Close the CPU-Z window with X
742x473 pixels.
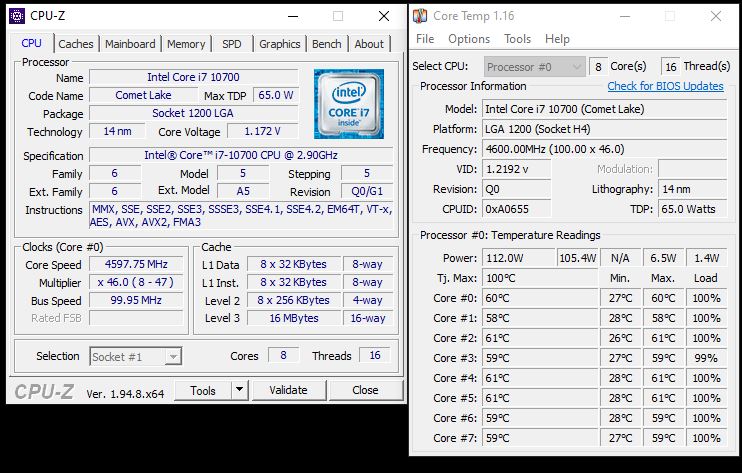(x=384, y=17)
